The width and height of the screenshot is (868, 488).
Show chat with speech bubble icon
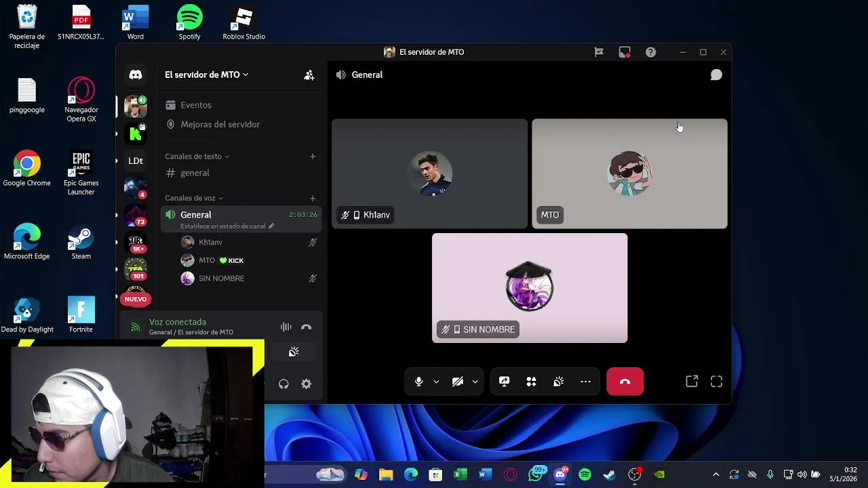[x=716, y=75]
